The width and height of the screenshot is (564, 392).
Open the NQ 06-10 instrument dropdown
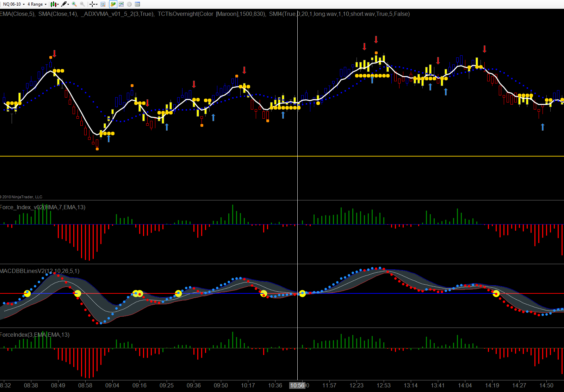pyautogui.click(x=14, y=4)
